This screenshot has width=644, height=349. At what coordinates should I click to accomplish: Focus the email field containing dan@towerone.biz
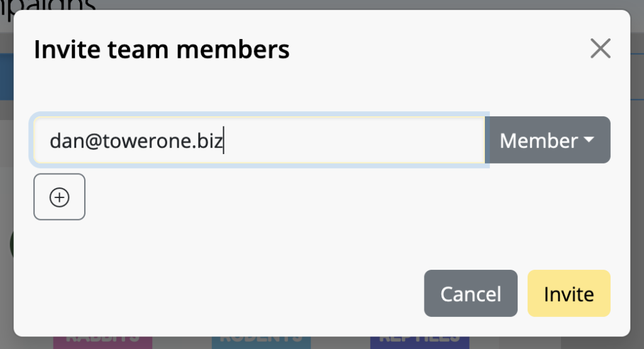(x=259, y=140)
